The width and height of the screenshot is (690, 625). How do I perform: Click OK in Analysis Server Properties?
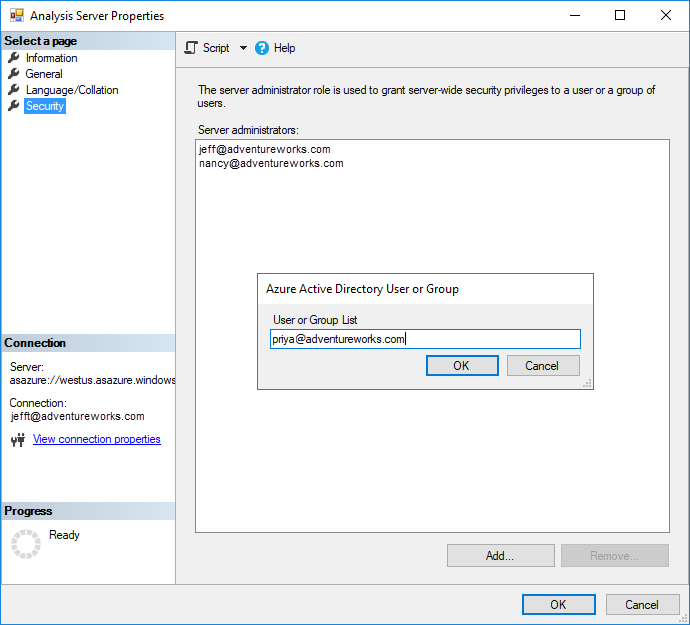point(558,604)
